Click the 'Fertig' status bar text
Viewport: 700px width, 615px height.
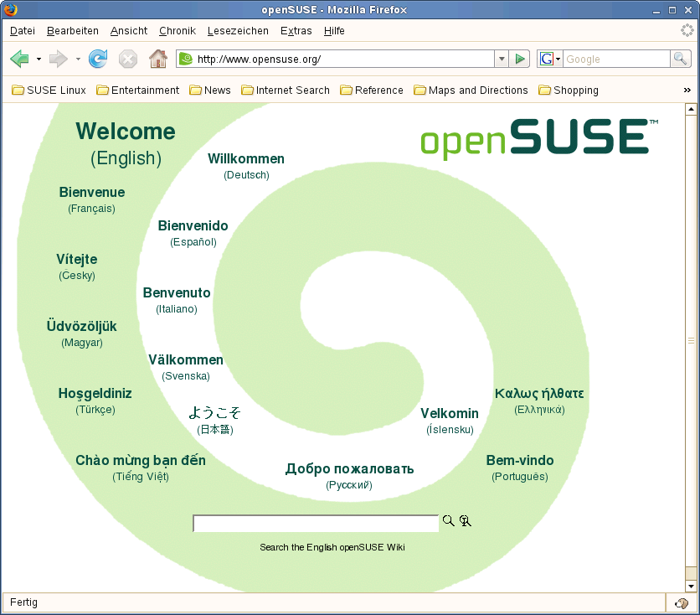click(x=23, y=602)
